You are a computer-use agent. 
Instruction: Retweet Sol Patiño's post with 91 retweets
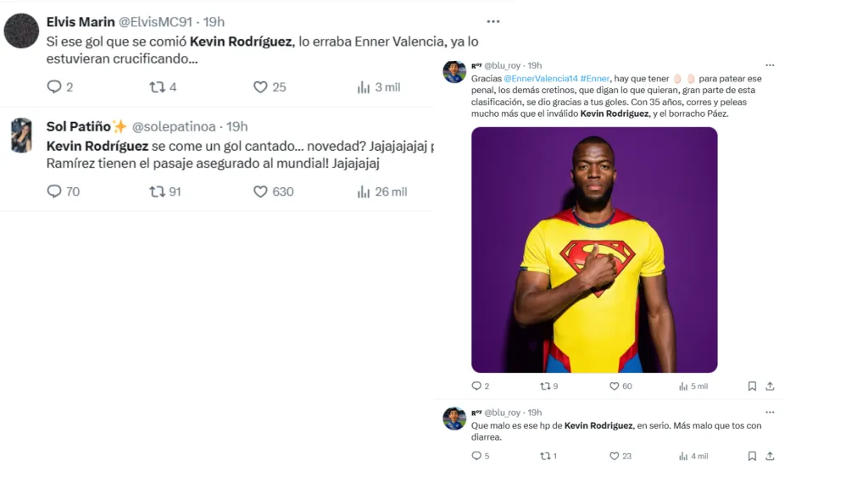pos(157,191)
